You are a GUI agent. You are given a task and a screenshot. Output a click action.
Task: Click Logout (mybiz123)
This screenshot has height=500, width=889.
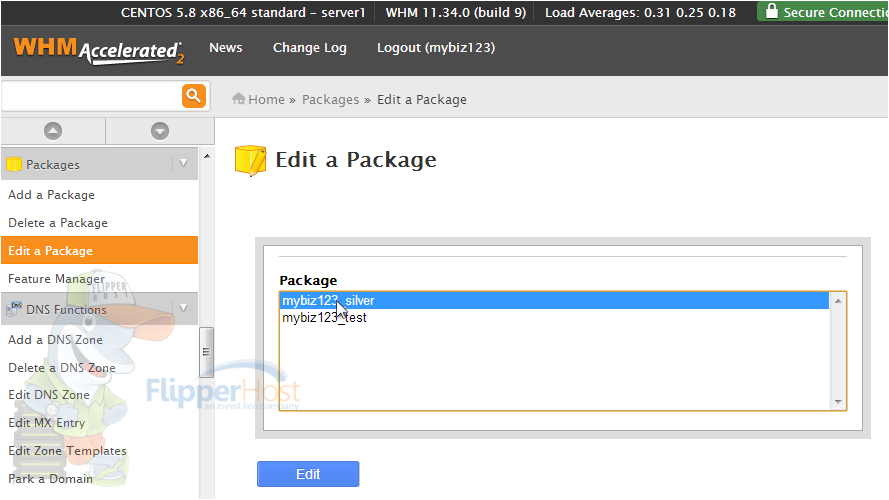436,48
